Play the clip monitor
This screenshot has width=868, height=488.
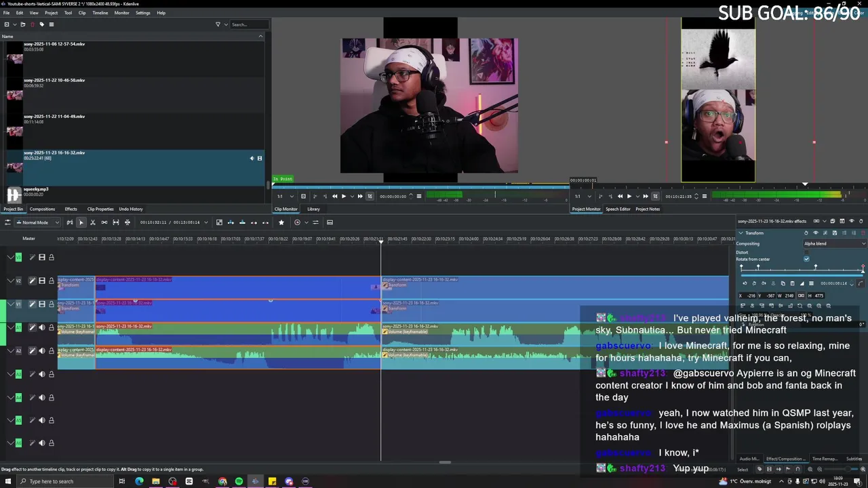[343, 197]
